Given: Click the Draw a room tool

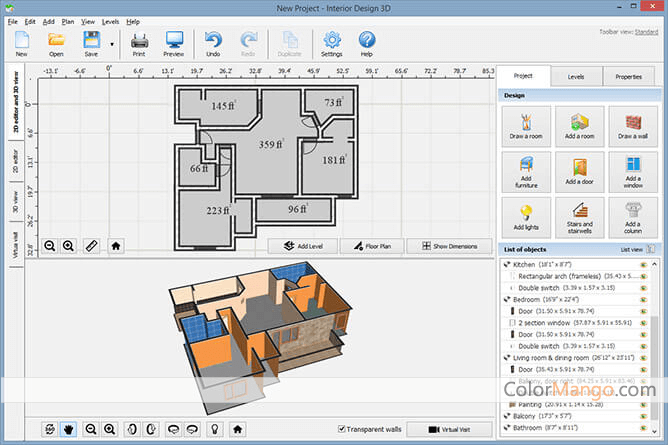Looking at the screenshot, I should tap(526, 126).
